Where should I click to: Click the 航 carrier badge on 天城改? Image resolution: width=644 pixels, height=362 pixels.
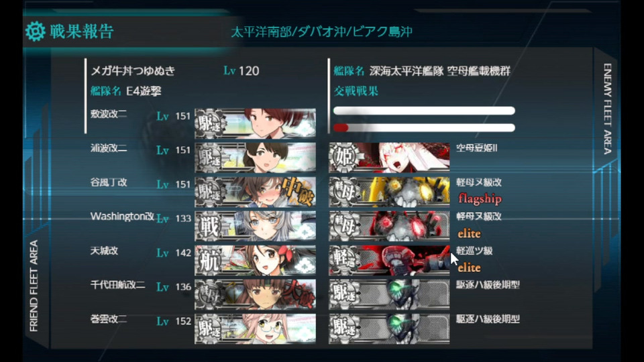point(209,260)
